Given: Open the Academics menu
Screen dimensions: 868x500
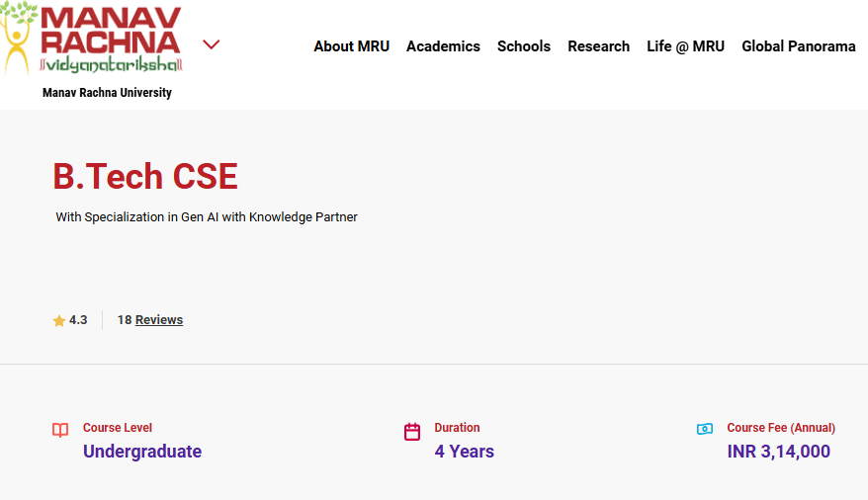Looking at the screenshot, I should (x=443, y=46).
